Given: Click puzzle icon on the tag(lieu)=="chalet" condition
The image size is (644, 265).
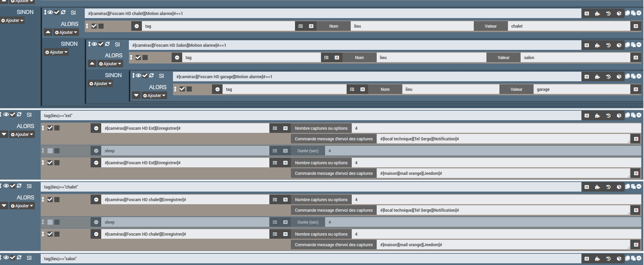Looking at the screenshot, I should tap(598, 187).
